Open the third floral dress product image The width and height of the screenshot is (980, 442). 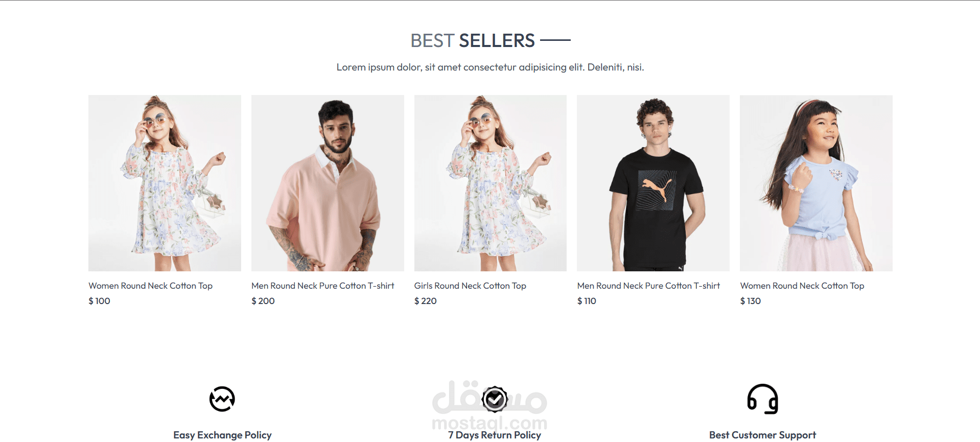click(x=491, y=183)
